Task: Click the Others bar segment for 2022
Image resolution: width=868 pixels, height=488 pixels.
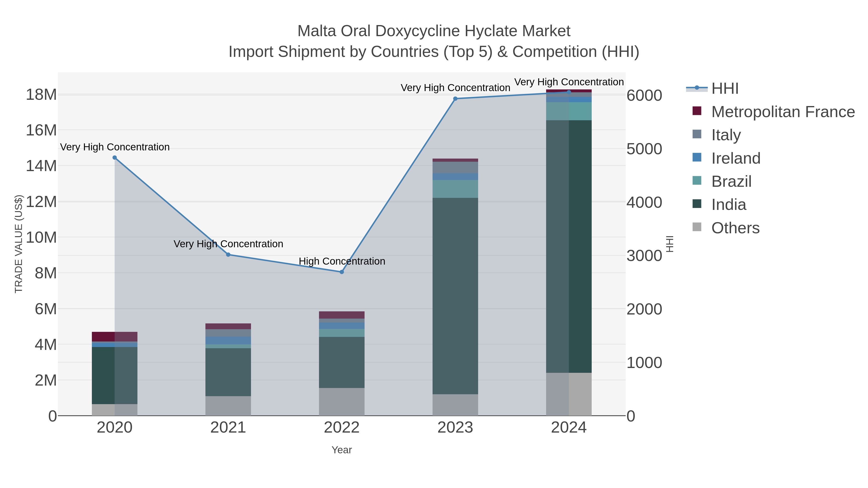Action: 342,402
